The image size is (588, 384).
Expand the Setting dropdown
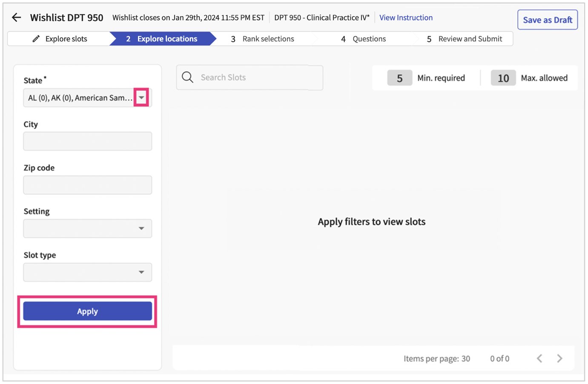click(141, 228)
